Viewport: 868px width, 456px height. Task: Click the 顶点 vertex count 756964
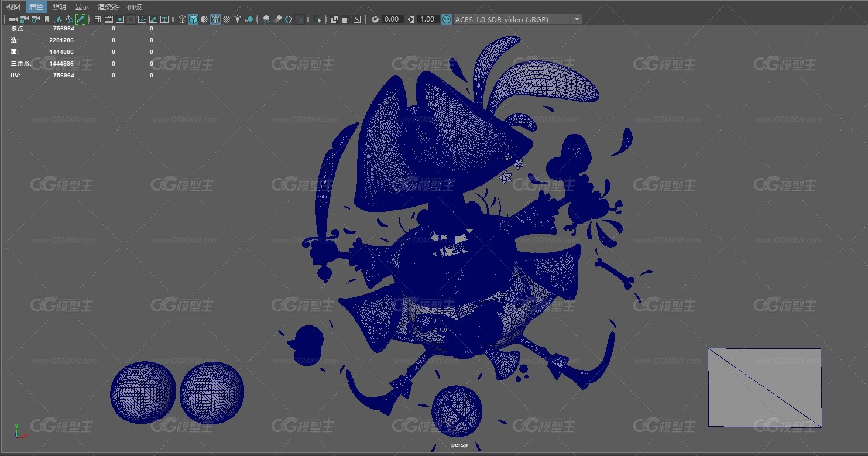(63, 28)
